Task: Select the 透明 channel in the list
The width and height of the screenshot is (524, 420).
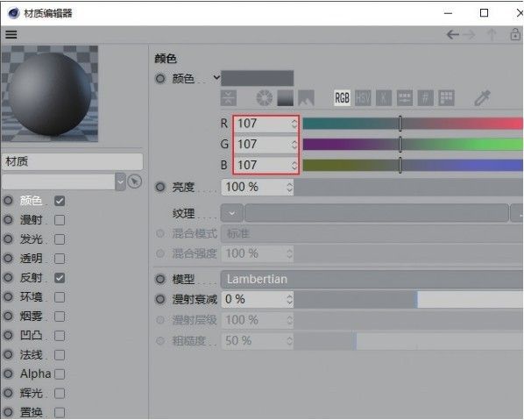Action: pos(31,259)
